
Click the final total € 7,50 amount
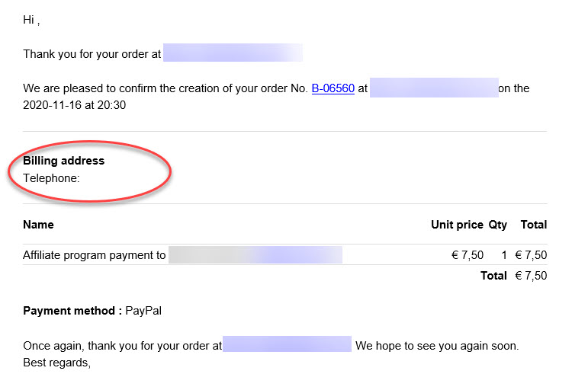tap(531, 276)
